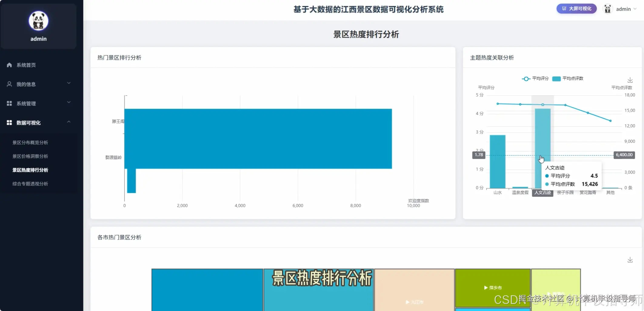This screenshot has height=311, width=644.
Task: Open 景区价格洞察分析 in the sidebar
Action: click(x=30, y=156)
